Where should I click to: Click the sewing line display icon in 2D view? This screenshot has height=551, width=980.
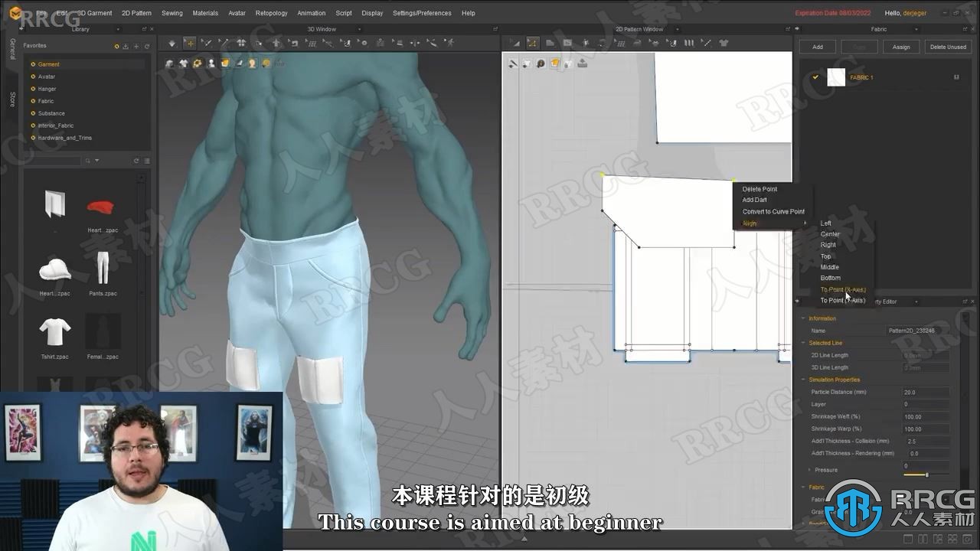pos(513,64)
